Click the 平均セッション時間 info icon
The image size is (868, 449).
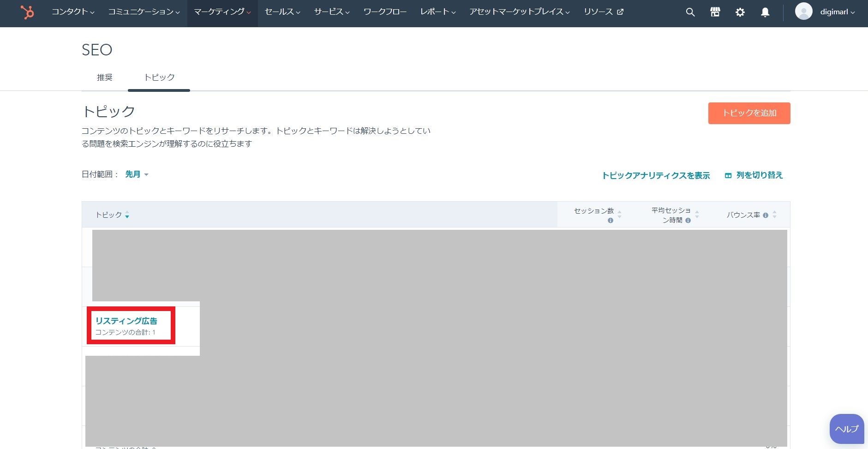688,221
